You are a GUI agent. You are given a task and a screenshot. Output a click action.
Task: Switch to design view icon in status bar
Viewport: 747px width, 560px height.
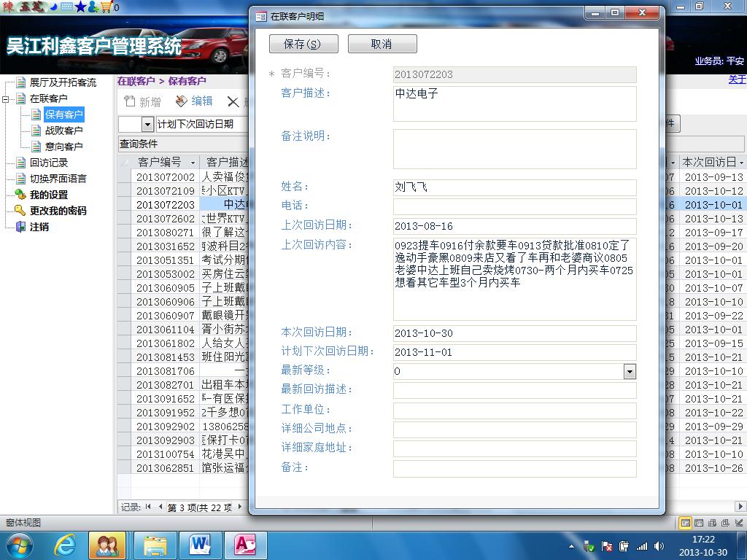pos(739,523)
